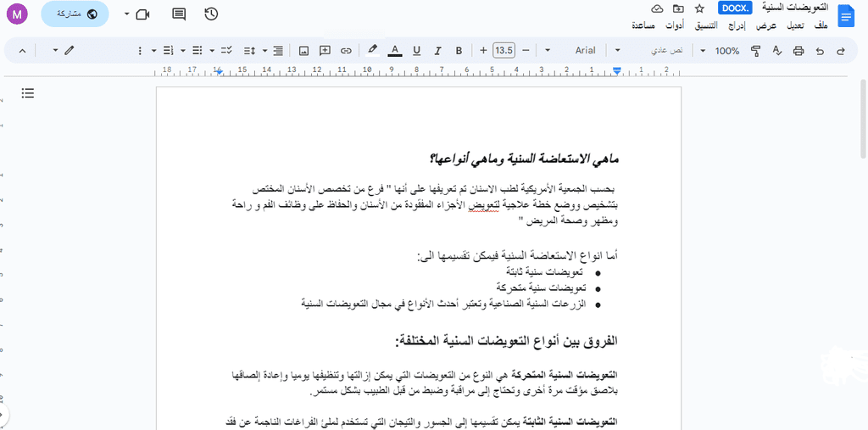This screenshot has width=868, height=430.
Task: Click the checklist icon
Action: point(226,51)
